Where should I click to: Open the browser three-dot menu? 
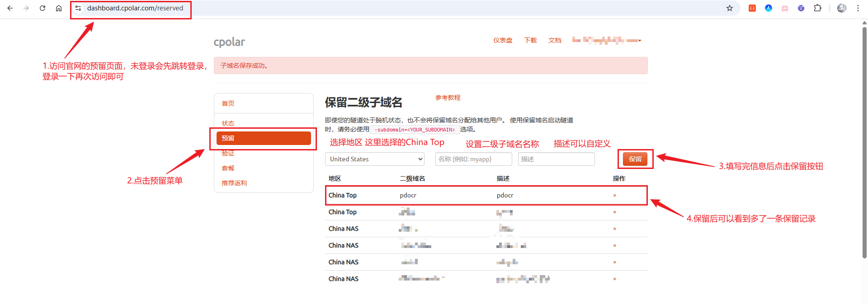click(858, 8)
